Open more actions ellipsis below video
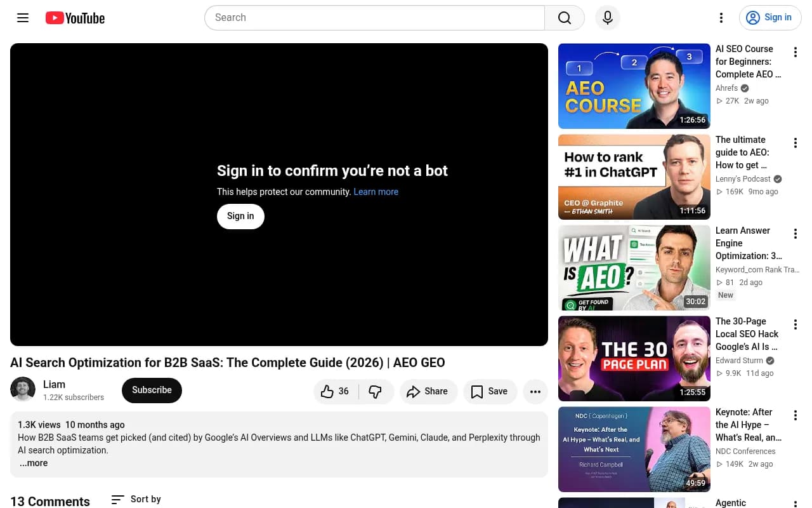Viewport: 812px width, 508px height. click(535, 391)
